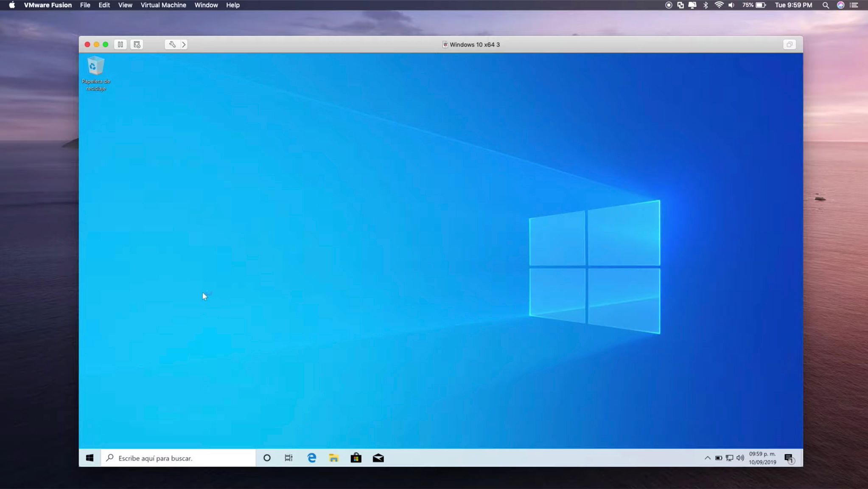Pause the virtual machine
The height and width of the screenshot is (489, 868).
[x=120, y=45]
